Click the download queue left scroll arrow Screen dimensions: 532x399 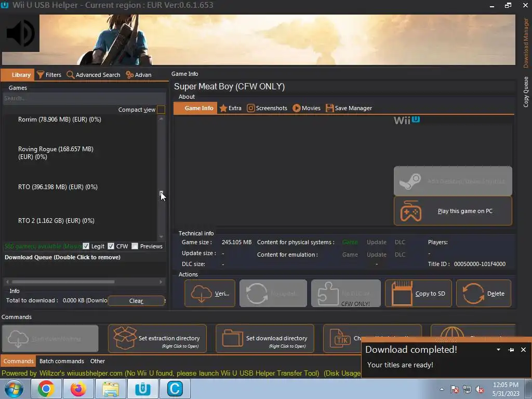pos(7,282)
